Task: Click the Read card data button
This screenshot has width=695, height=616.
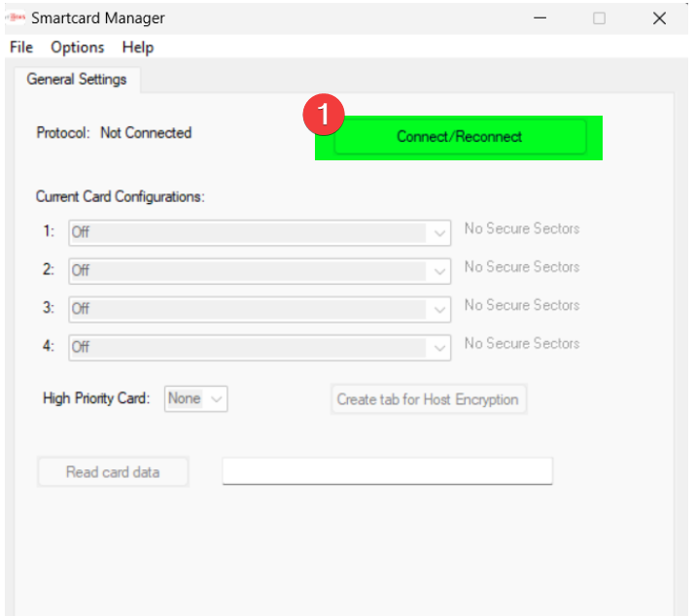Action: pos(113,472)
